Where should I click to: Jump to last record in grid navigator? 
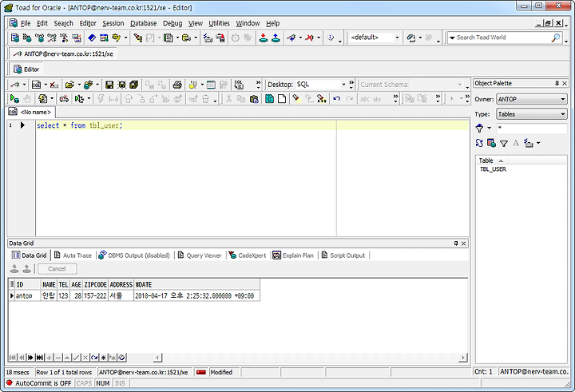pyautogui.click(x=40, y=357)
